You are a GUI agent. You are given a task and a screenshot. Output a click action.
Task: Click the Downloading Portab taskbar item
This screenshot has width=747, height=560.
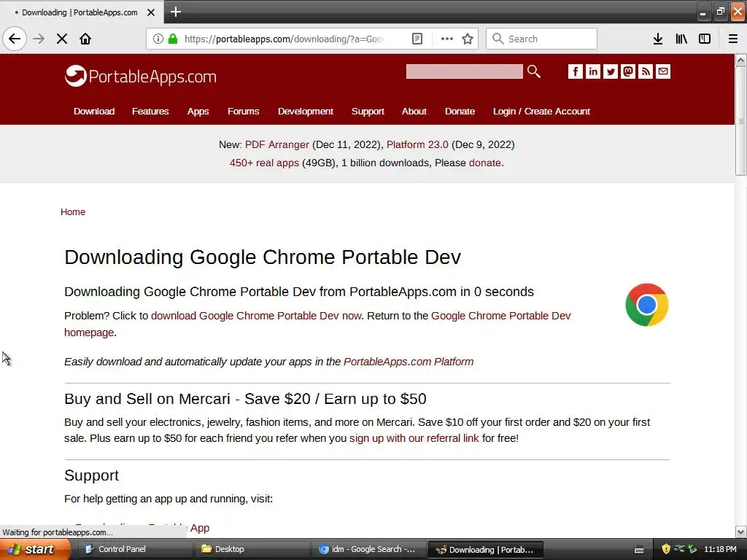pos(485,549)
